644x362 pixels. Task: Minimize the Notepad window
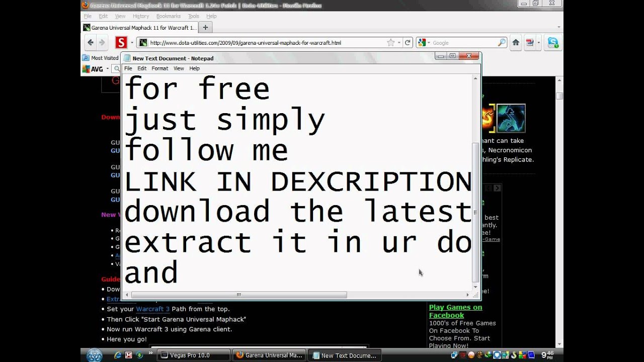click(x=441, y=56)
